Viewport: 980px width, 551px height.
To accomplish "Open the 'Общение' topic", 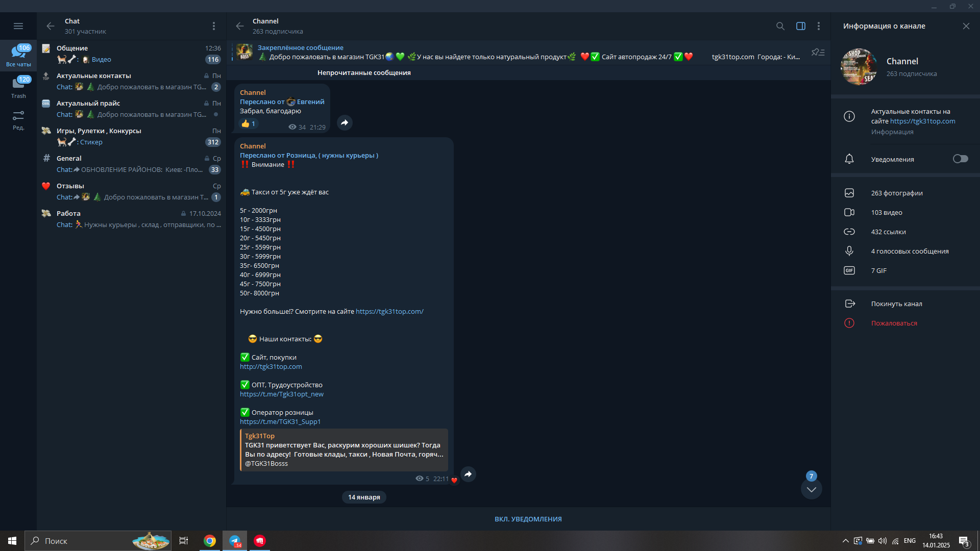I will coord(132,54).
